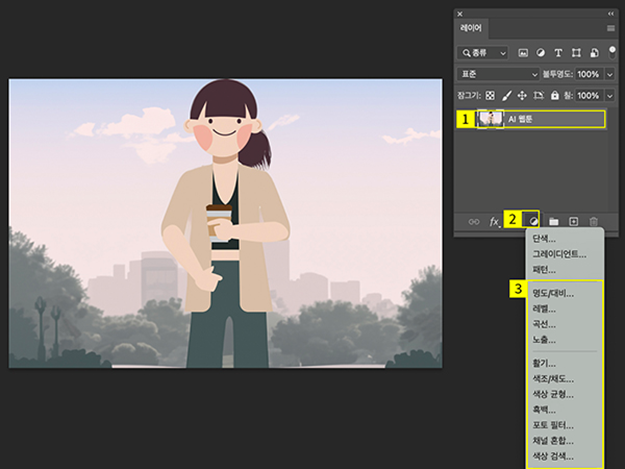The image size is (625, 469).
Task: Create a new group folder icon
Action: (554, 222)
